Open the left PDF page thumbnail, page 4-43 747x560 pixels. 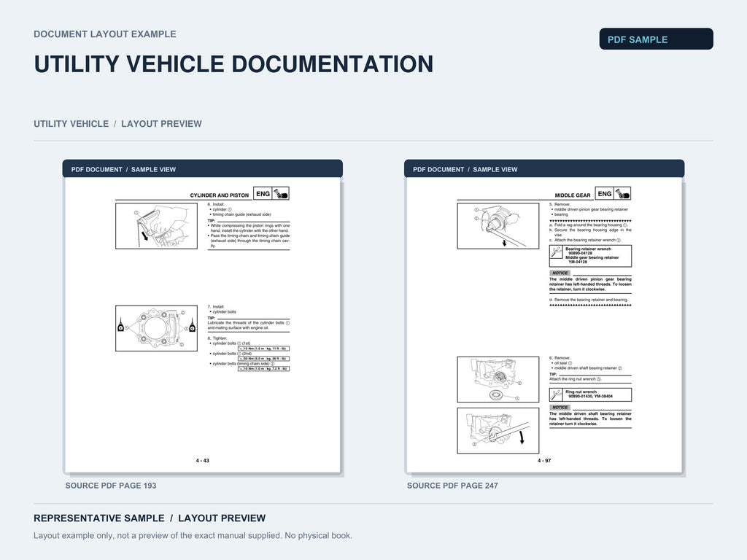click(x=203, y=324)
